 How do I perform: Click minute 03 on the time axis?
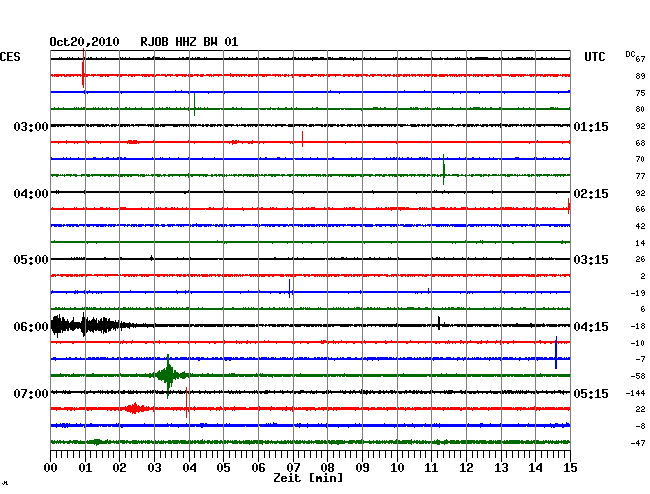point(154,467)
